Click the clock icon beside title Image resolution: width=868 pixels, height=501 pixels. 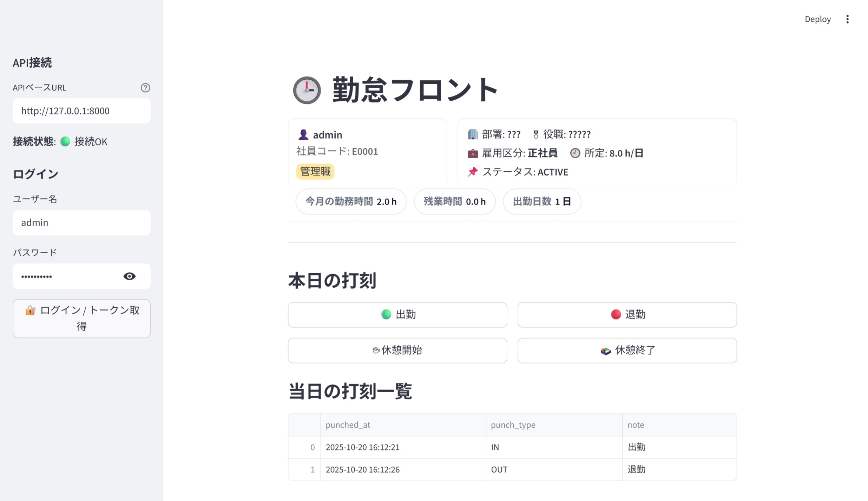(307, 90)
